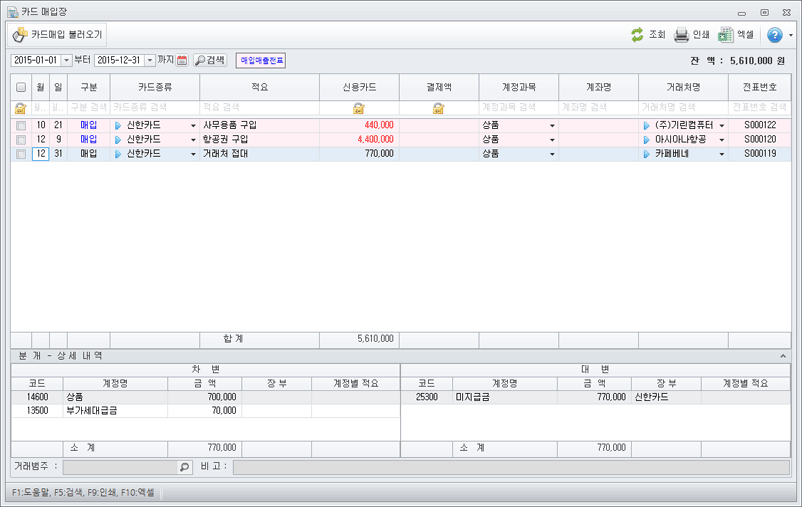Viewport: 802px width, 507px height.
Task: Click the 매입매출전표 button
Action: pyautogui.click(x=261, y=61)
